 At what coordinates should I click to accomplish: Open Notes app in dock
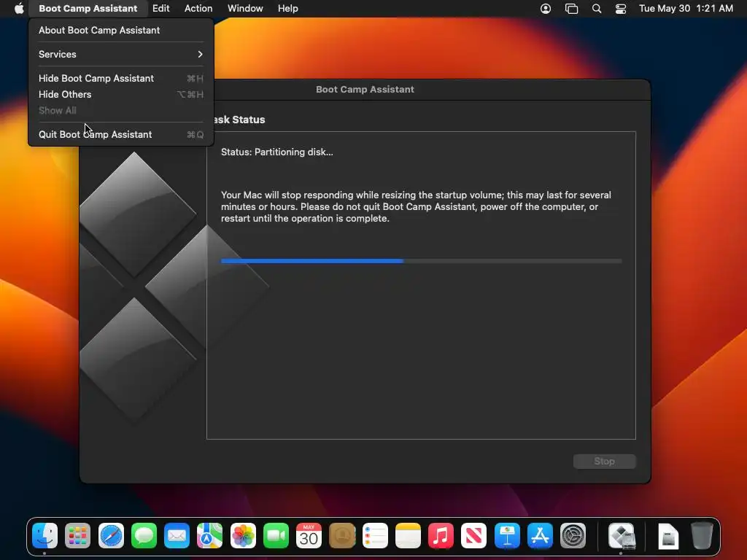tap(408, 536)
